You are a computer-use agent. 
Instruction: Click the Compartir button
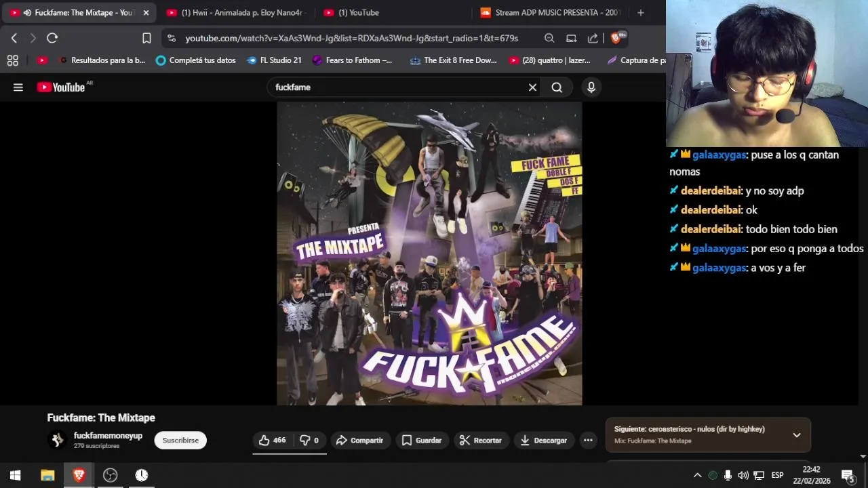click(359, 441)
